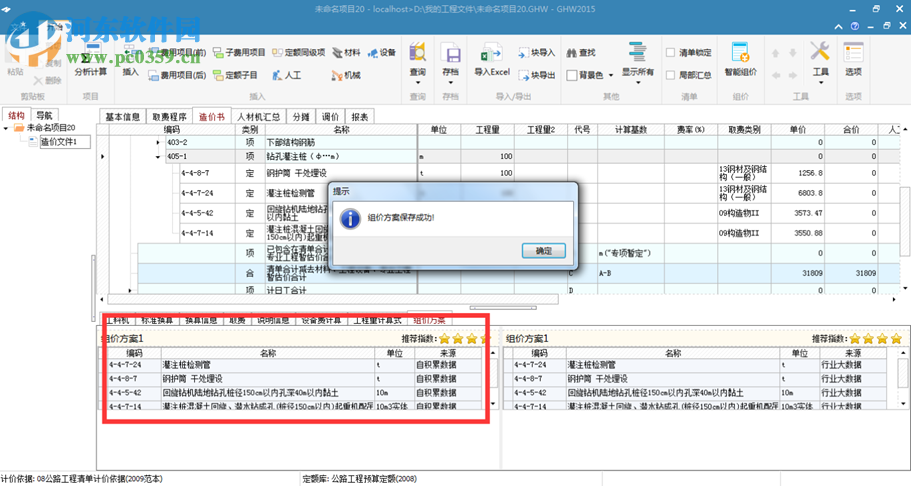Open 选项 options
This screenshot has width=911, height=486.
(853, 59)
